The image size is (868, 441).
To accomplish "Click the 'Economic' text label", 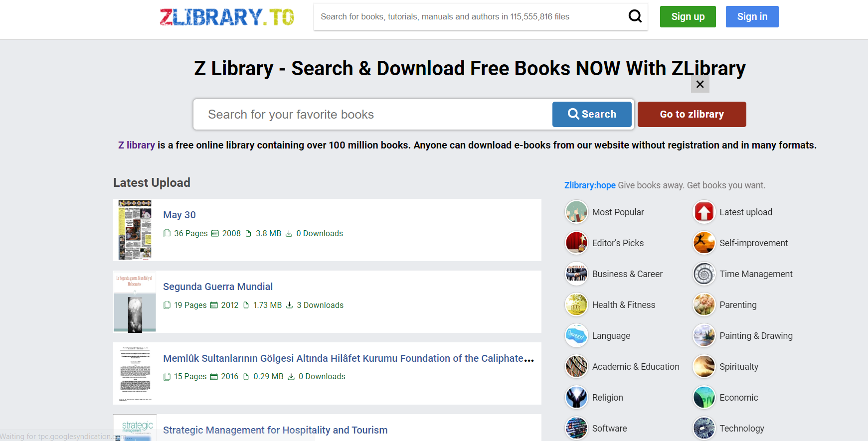I will click(739, 398).
